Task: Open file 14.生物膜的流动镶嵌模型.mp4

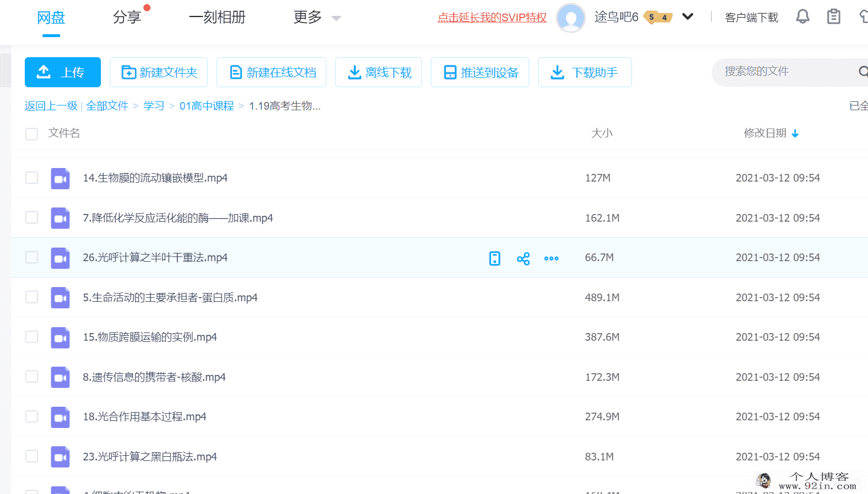Action: [155, 178]
